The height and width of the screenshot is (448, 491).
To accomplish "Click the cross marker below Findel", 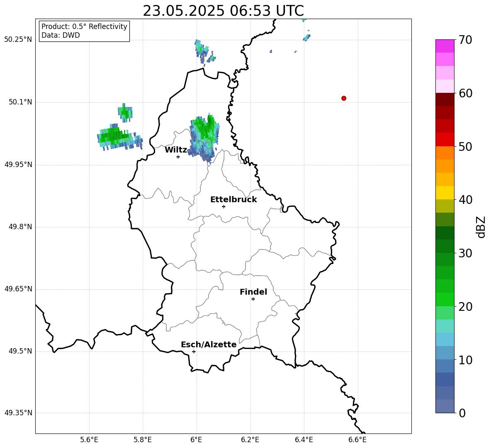I will pyautogui.click(x=253, y=299).
